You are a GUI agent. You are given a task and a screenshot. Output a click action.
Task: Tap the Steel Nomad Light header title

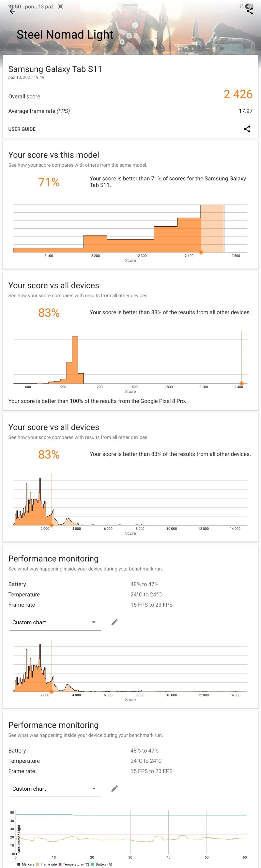tap(65, 34)
